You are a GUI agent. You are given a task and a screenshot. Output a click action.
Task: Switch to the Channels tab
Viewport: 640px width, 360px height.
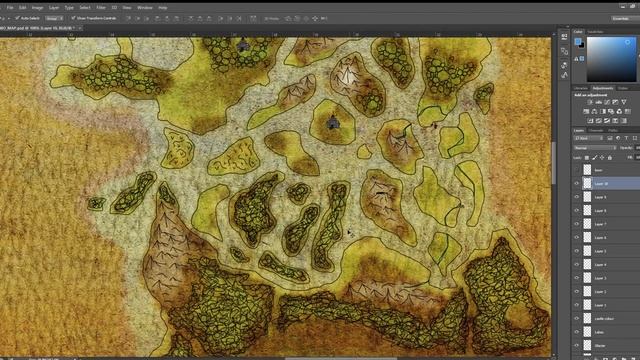click(596, 130)
